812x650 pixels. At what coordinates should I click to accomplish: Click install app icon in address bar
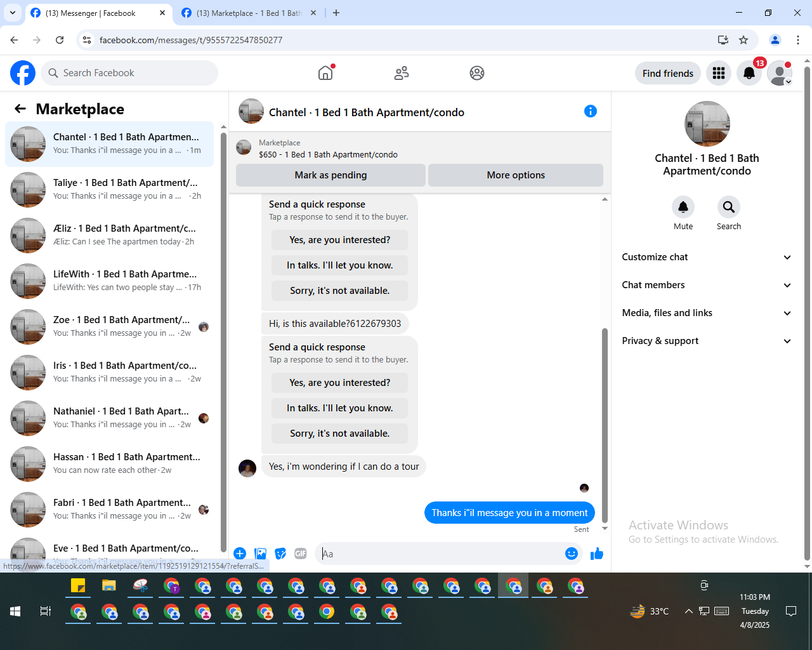(723, 40)
